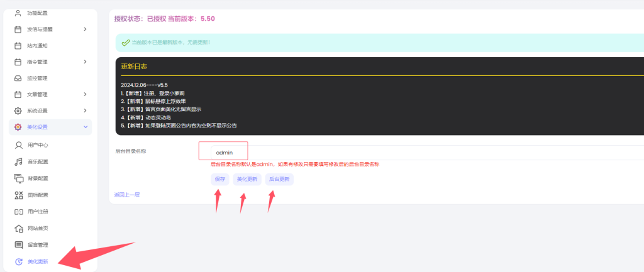
Task: Click the 图标配置 shapes icon
Action: click(x=18, y=195)
